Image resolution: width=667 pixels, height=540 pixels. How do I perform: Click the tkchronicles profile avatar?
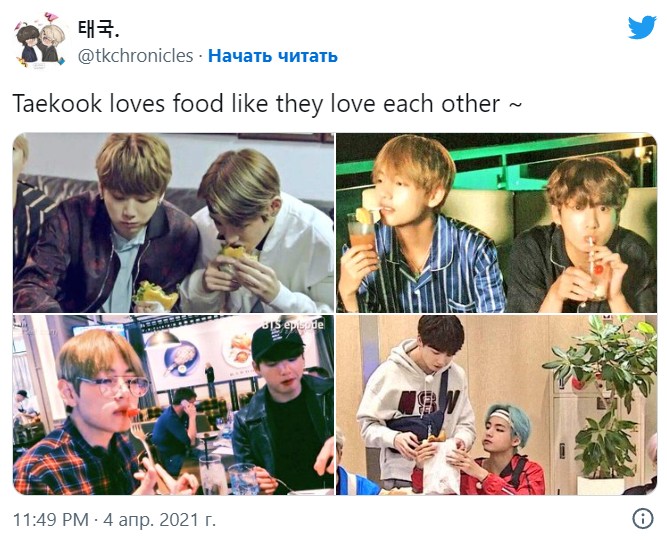click(40, 40)
